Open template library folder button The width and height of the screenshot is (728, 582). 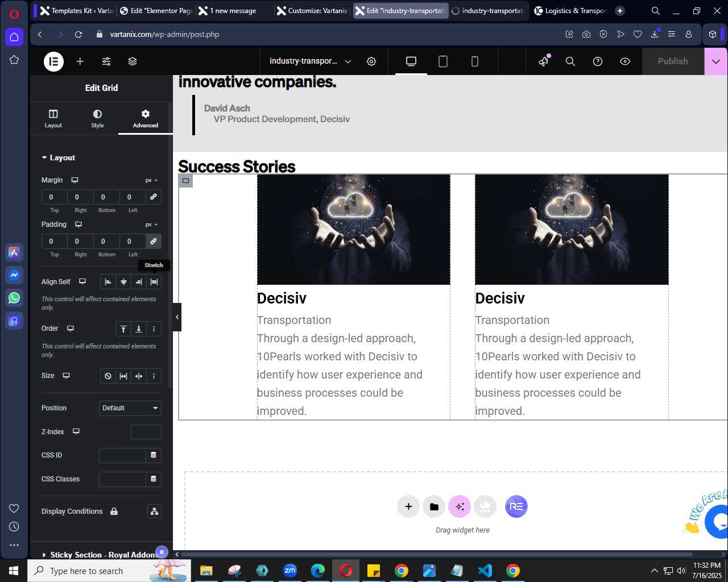tap(434, 506)
